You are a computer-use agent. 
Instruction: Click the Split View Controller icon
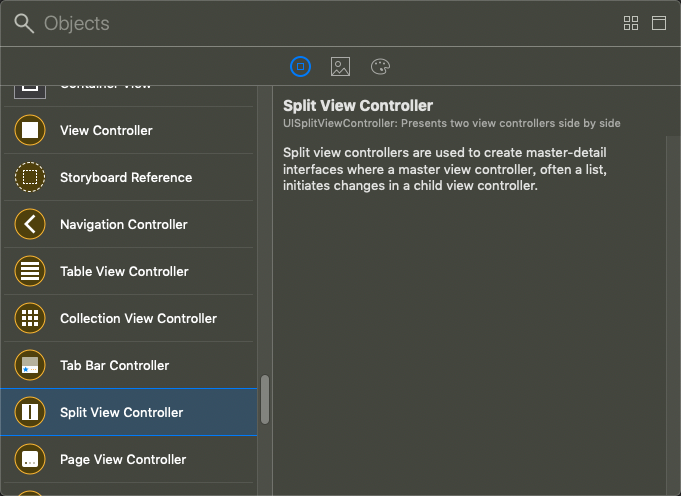pos(30,412)
